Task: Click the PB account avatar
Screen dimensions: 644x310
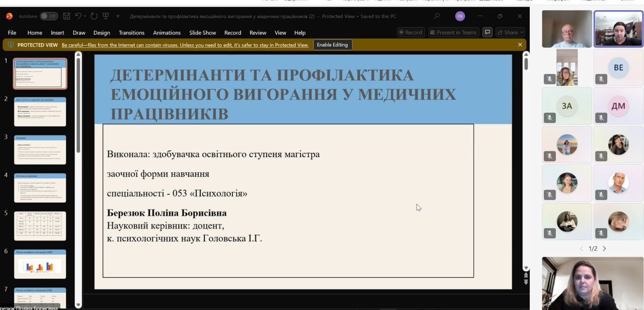Action: click(460, 16)
